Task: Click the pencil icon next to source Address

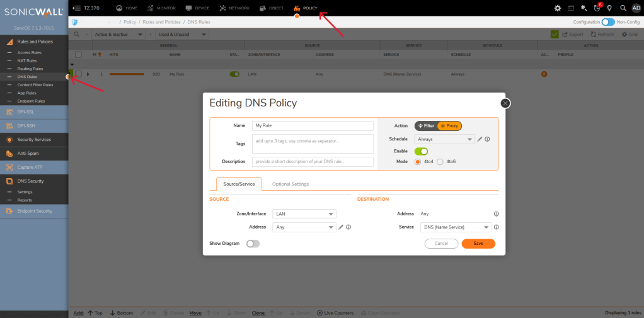Action: point(341,227)
